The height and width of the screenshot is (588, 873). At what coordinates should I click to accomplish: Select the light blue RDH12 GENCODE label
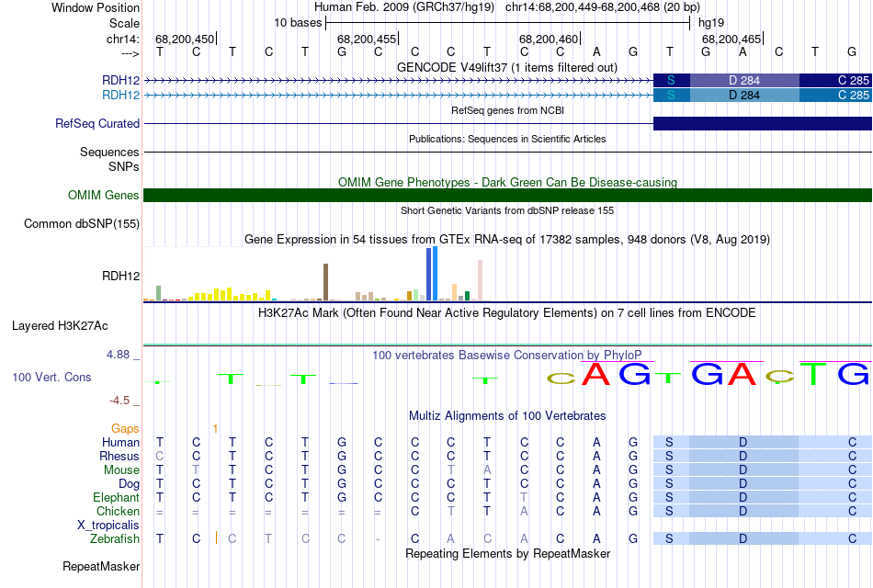120,95
